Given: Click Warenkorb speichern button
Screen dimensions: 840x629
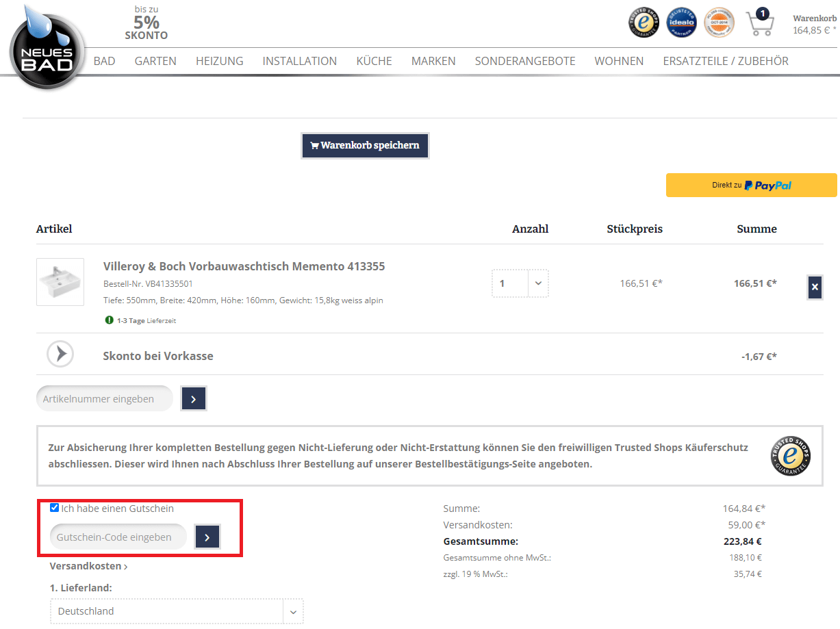Looking at the screenshot, I should [365, 146].
